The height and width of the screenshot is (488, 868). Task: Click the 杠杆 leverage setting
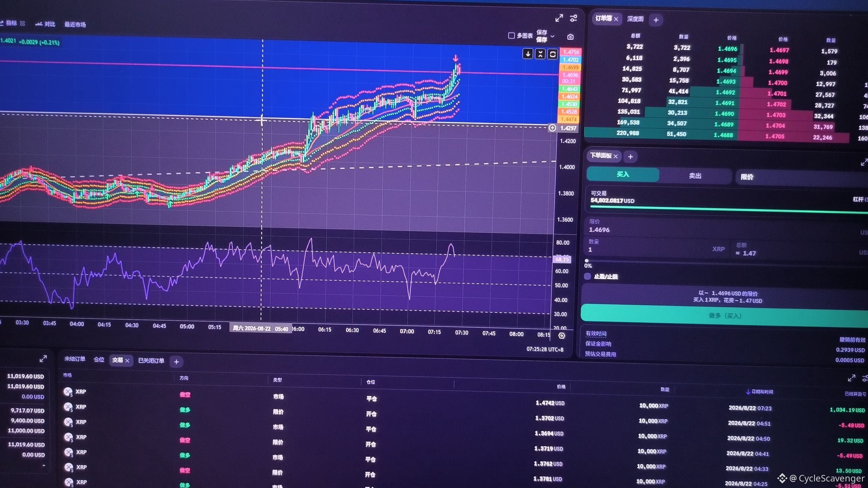[860, 199]
